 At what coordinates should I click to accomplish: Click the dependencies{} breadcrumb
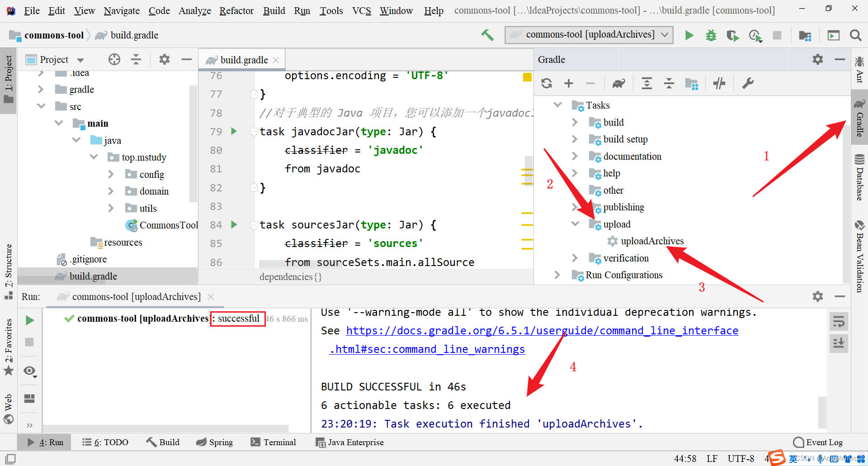(290, 276)
